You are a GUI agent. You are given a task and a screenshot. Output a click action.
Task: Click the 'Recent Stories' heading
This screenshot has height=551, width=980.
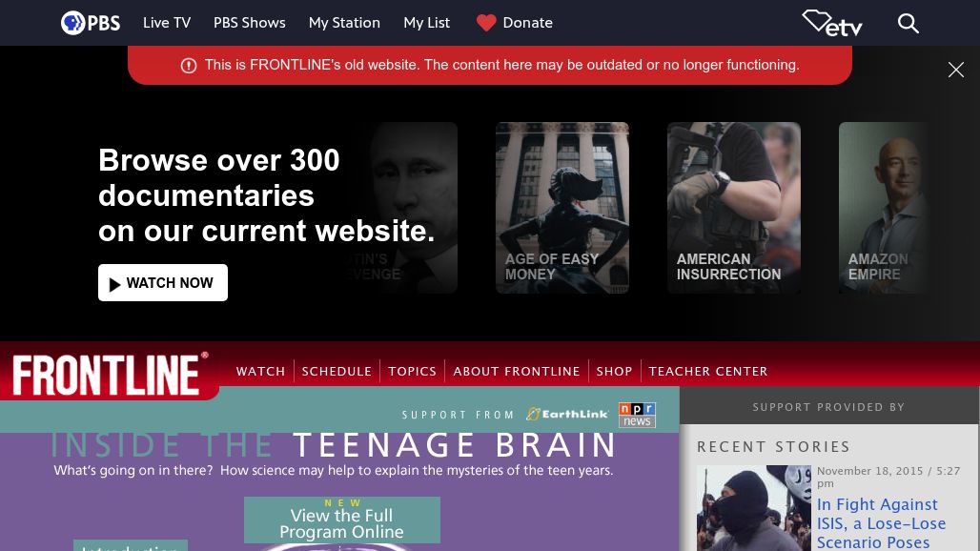pos(774,447)
